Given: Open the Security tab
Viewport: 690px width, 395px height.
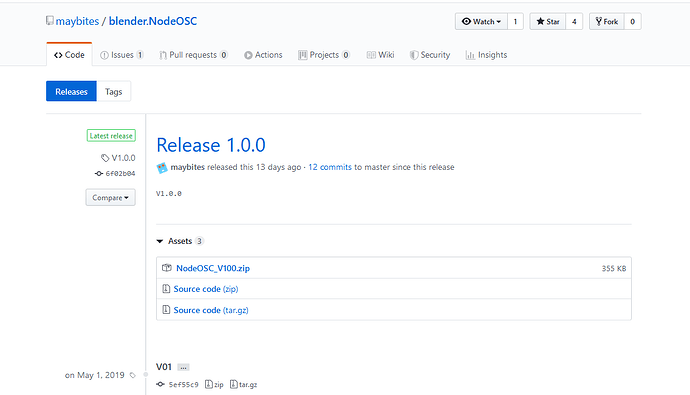Looking at the screenshot, I should point(429,55).
